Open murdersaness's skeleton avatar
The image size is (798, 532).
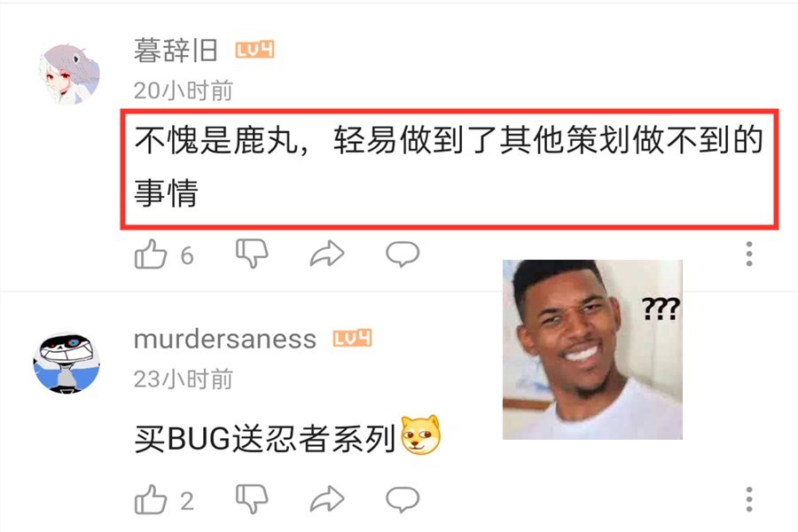(66, 364)
